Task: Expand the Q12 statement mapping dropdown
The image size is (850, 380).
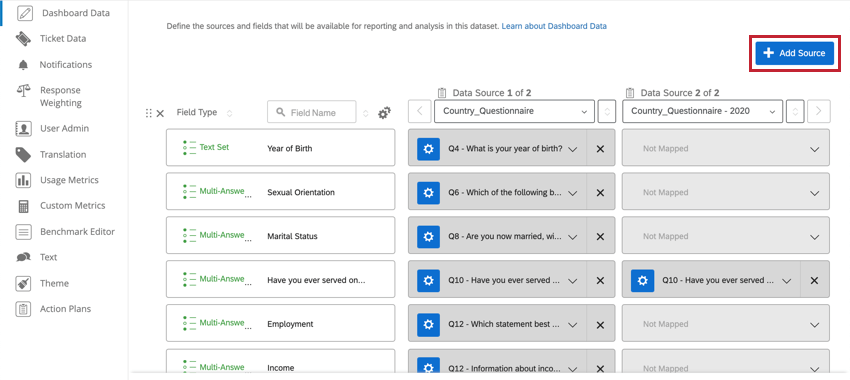Action: pos(572,325)
